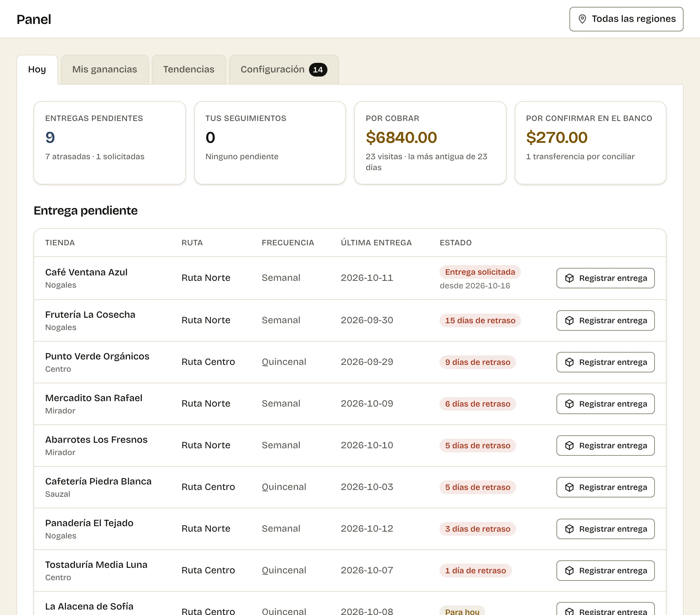Click the TIENDA column header

pyautogui.click(x=60, y=243)
